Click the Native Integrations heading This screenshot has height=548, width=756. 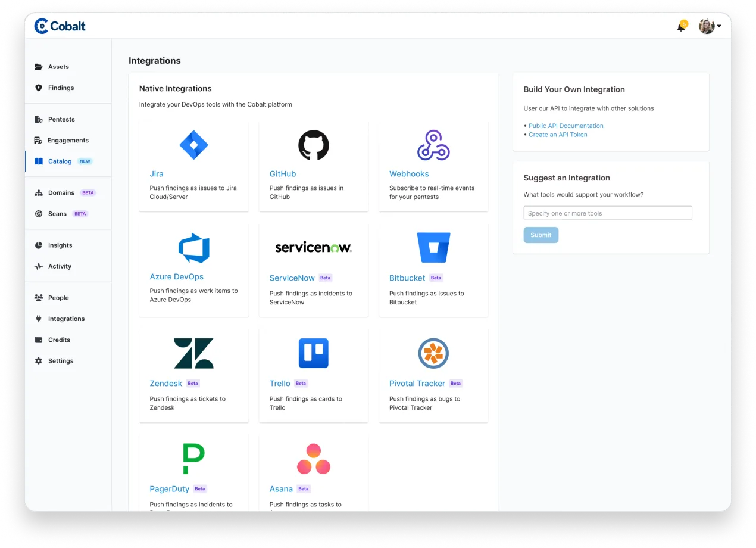pyautogui.click(x=176, y=89)
